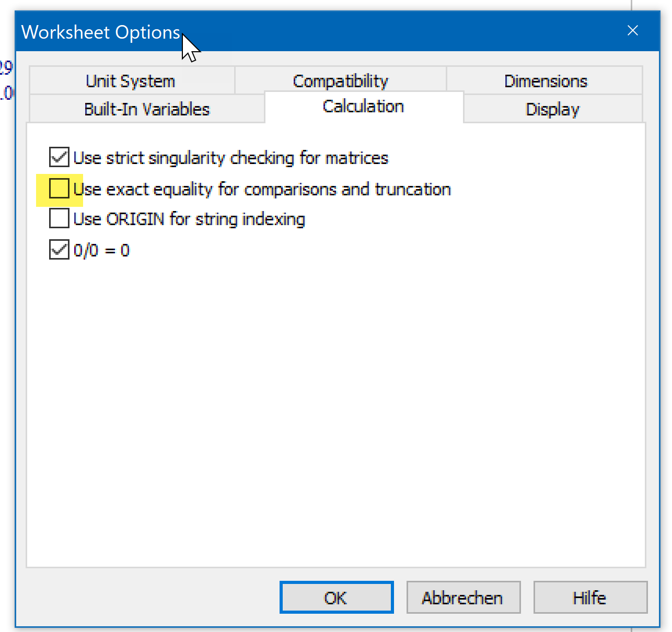Click the blue value visible at the worksheet edge

(x=6, y=68)
